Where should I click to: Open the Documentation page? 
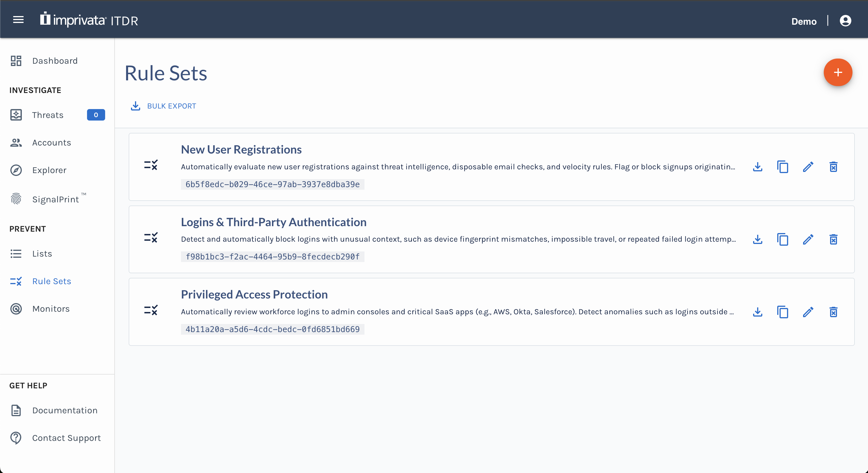[x=65, y=410]
